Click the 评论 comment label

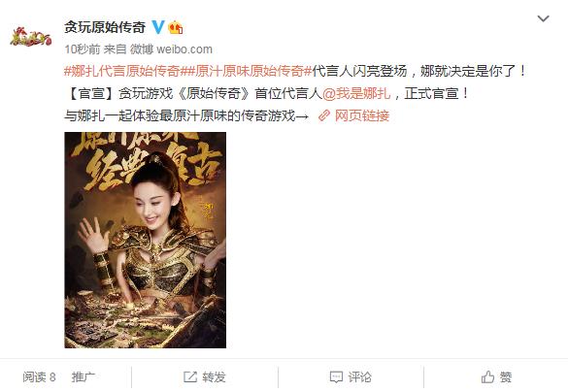coord(359,377)
